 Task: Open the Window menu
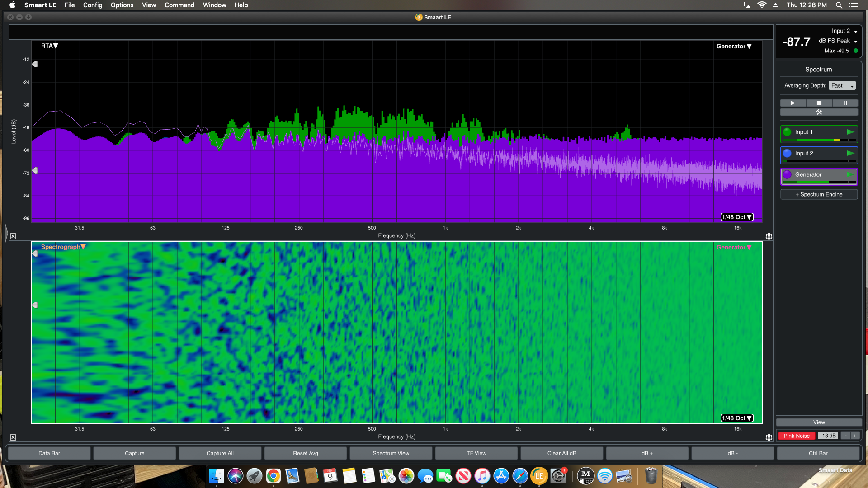click(215, 5)
